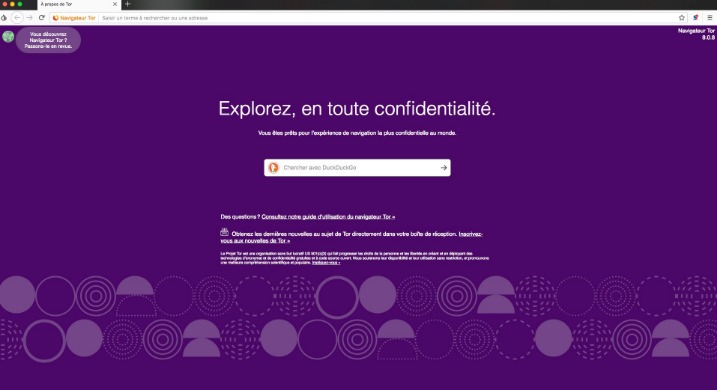
Task: Click the "Des questions ?" text
Action: tap(240, 217)
